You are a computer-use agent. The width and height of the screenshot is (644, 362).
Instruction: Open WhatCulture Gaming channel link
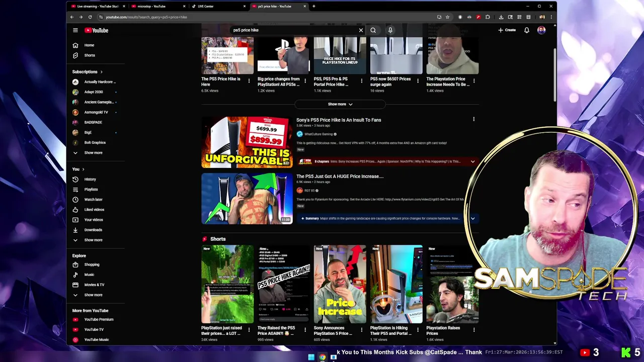pyautogui.click(x=318, y=134)
